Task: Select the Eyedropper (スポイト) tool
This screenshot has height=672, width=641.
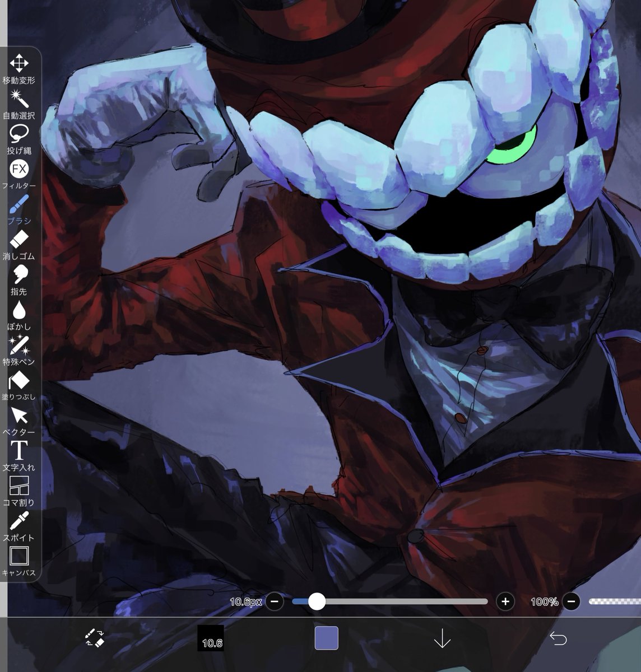Action: point(19,527)
